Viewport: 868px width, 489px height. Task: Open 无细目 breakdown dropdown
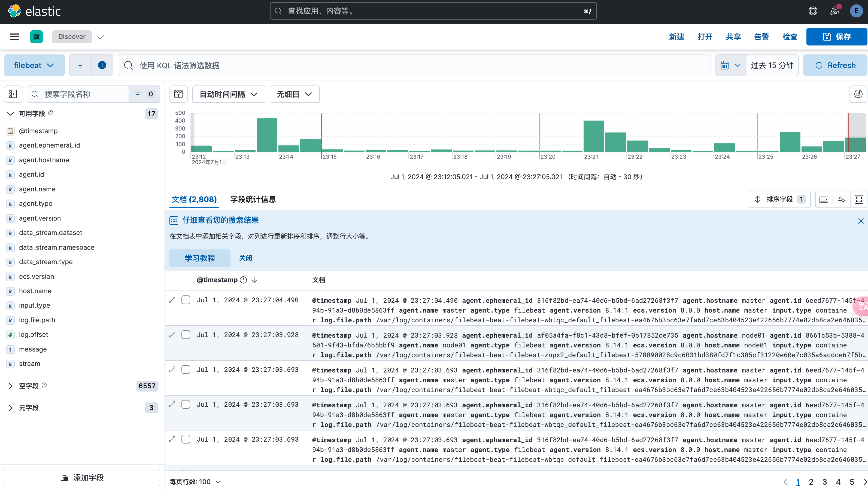tap(295, 94)
